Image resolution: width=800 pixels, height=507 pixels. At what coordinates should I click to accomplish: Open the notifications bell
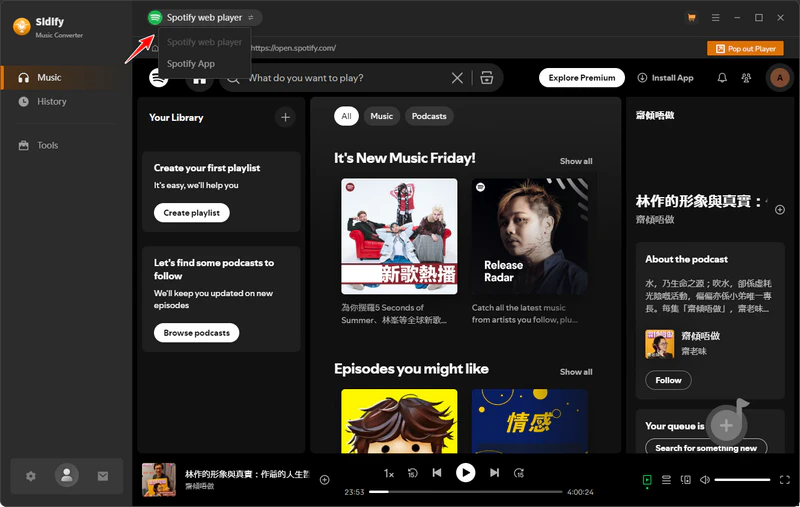point(722,78)
